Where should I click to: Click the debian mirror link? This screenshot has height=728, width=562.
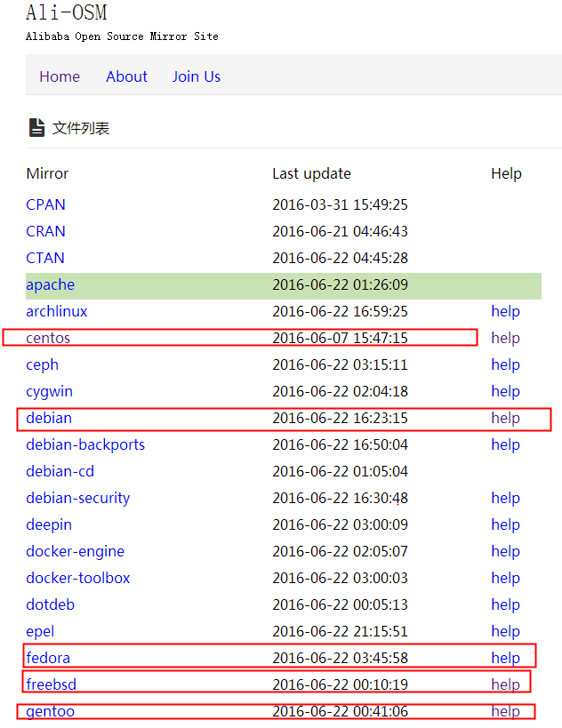(49, 418)
